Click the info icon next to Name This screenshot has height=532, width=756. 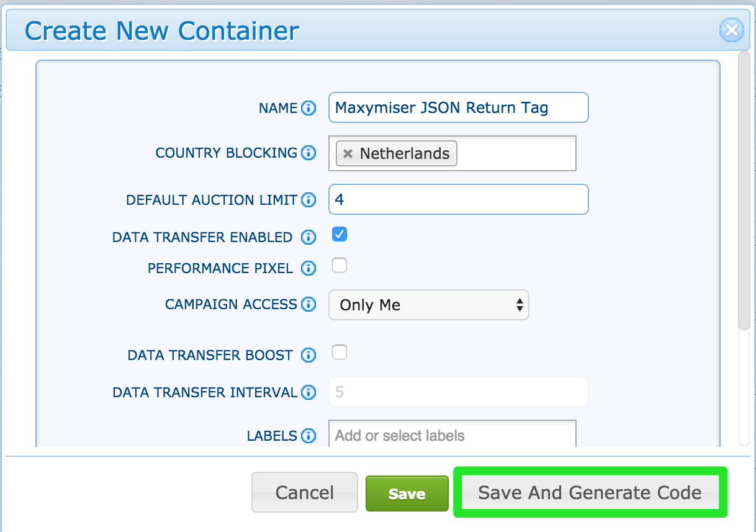click(x=308, y=109)
